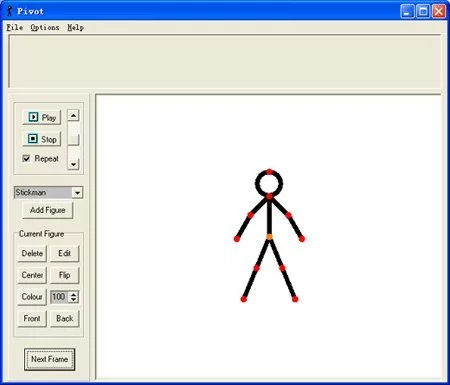Click the size field showing 100
The width and height of the screenshot is (450, 385).
(x=59, y=297)
